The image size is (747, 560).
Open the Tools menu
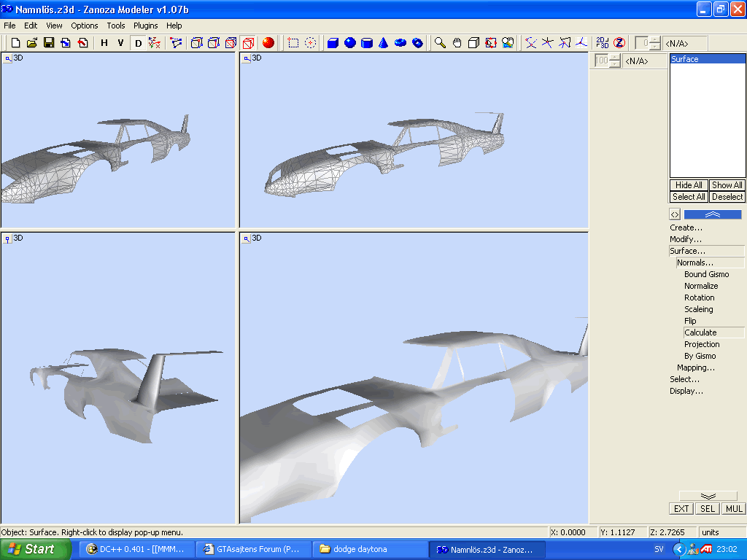click(116, 26)
